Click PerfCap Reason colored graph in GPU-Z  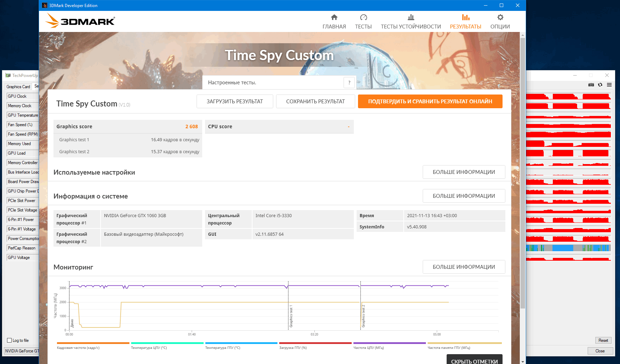568,248
